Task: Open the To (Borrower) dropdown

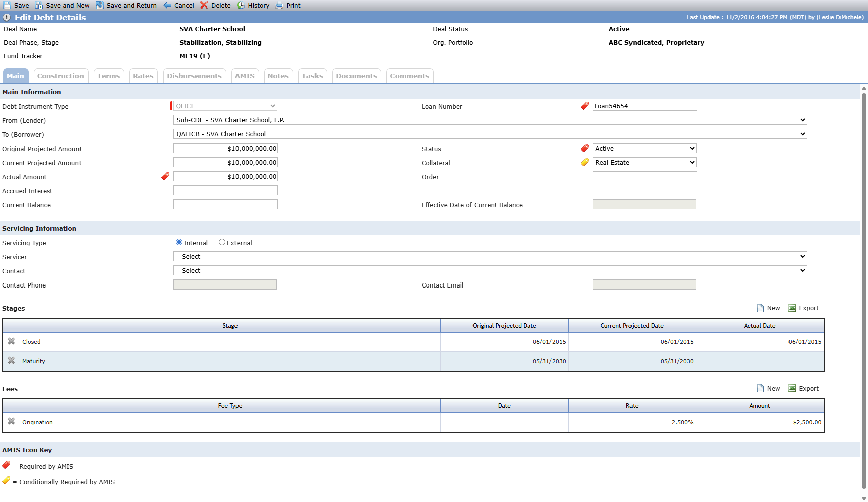Action: coord(490,134)
